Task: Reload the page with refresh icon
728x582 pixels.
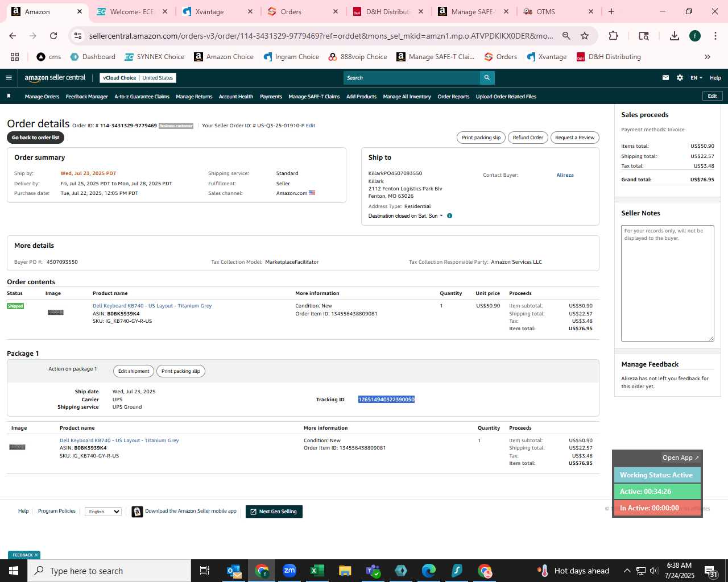Action: [53, 36]
